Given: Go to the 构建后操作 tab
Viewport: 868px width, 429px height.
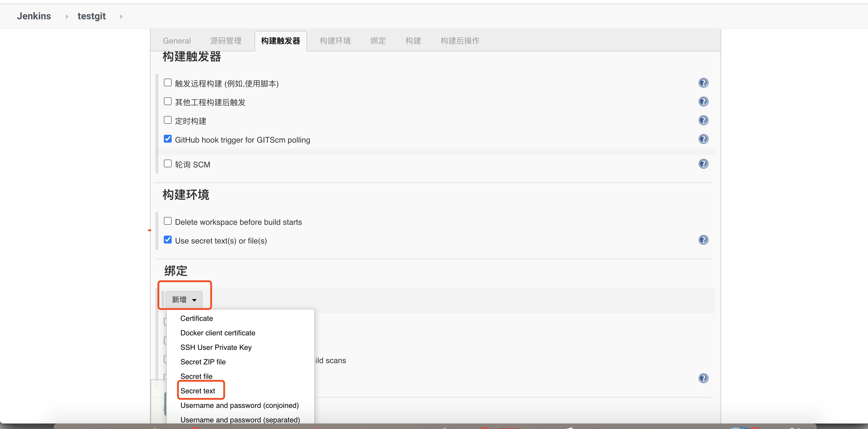Looking at the screenshot, I should click(x=460, y=41).
